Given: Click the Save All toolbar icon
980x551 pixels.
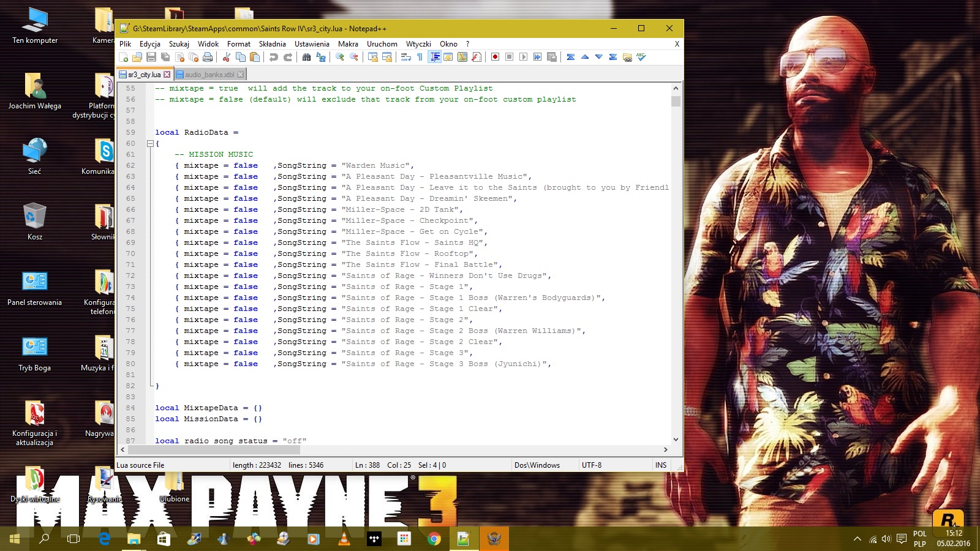Looking at the screenshot, I should pos(165,57).
